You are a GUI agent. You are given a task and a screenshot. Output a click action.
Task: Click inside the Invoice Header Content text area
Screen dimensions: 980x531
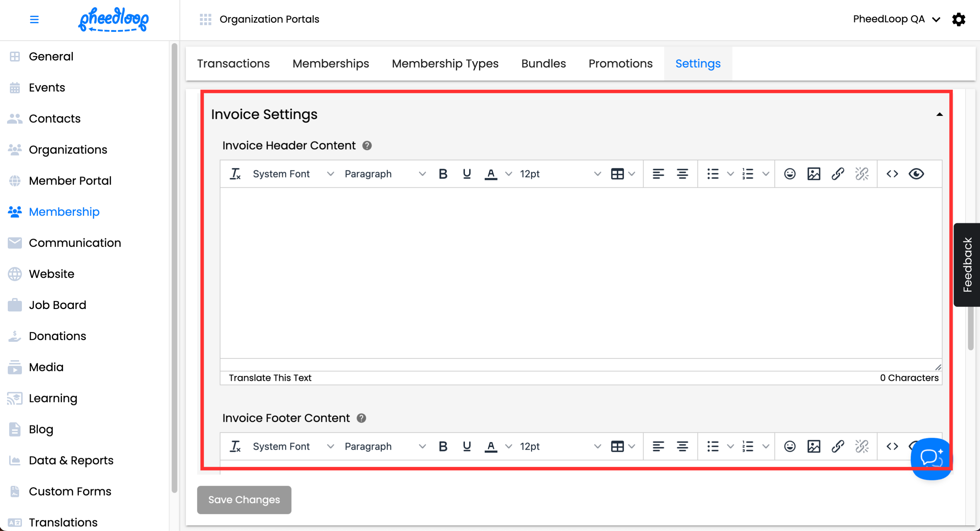581,273
